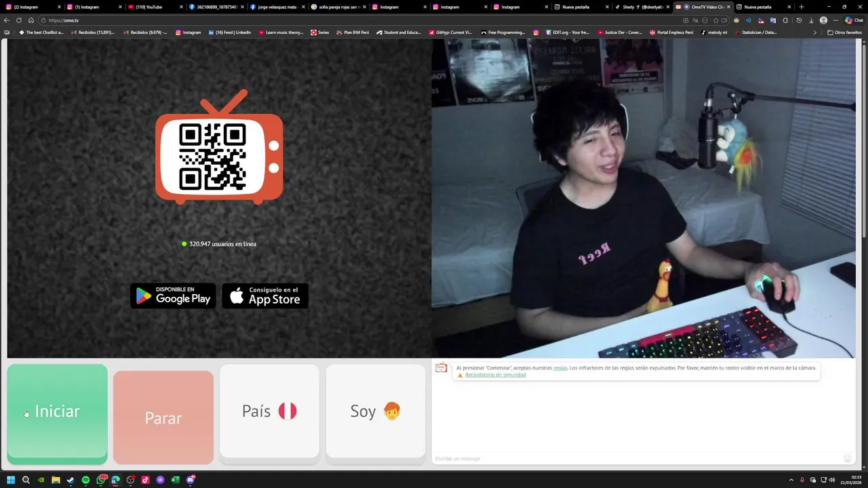
Task: Click the Parar button
Action: click(163, 418)
